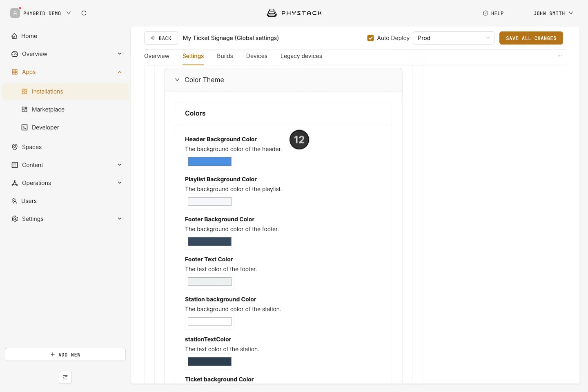Click the Spaces location pin icon
The height and width of the screenshot is (392, 588).
[x=15, y=147]
